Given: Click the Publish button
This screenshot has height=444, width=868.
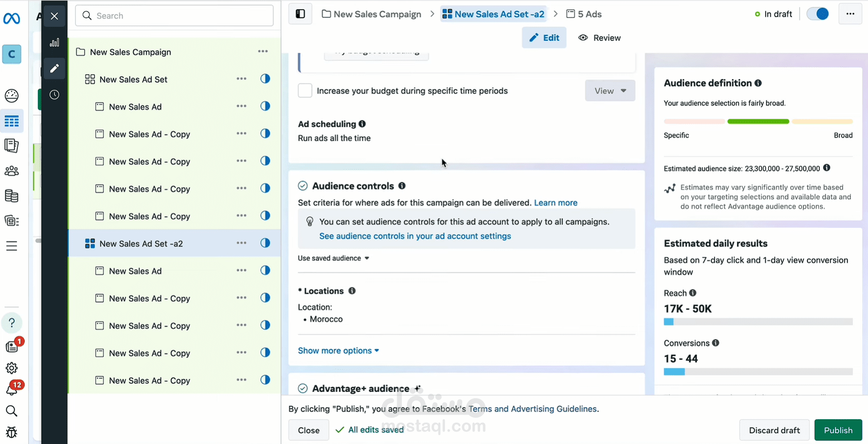Looking at the screenshot, I should pyautogui.click(x=838, y=430).
